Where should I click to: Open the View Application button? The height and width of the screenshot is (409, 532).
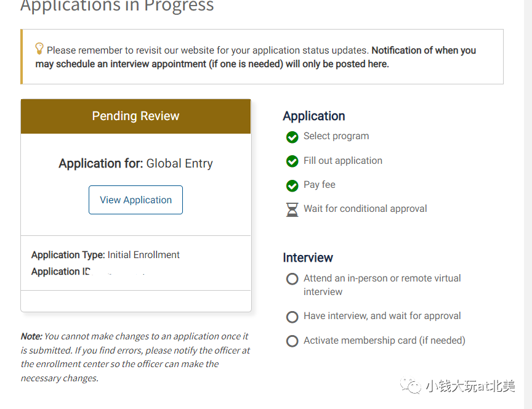click(x=135, y=200)
